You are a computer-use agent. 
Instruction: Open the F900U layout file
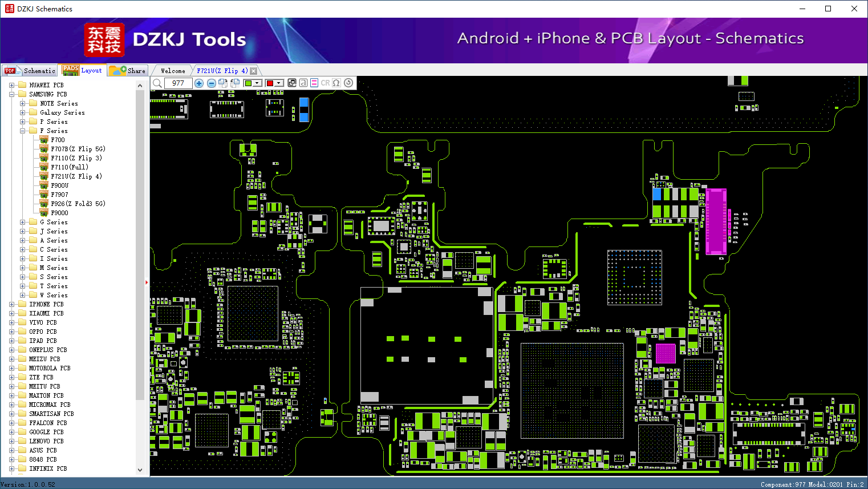coord(59,185)
